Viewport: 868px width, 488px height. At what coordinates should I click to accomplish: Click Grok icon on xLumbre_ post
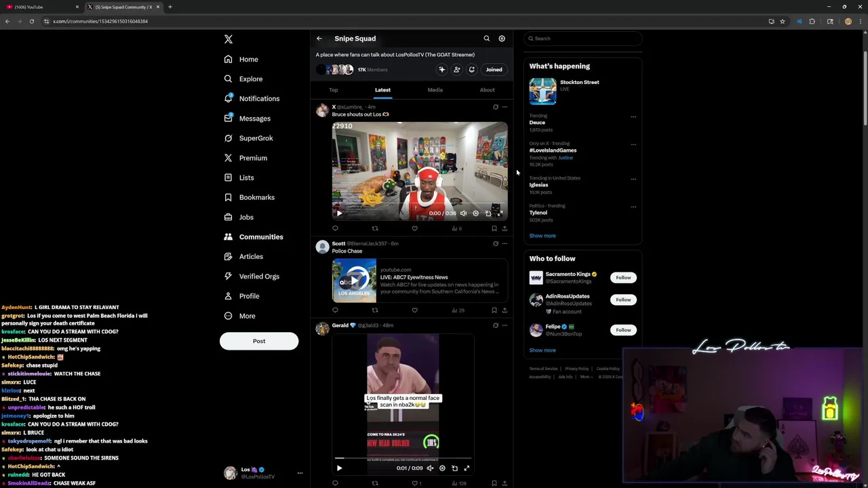(496, 107)
